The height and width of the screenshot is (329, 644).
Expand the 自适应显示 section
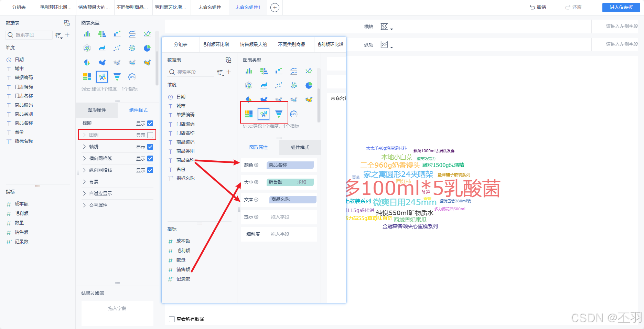[84, 193]
